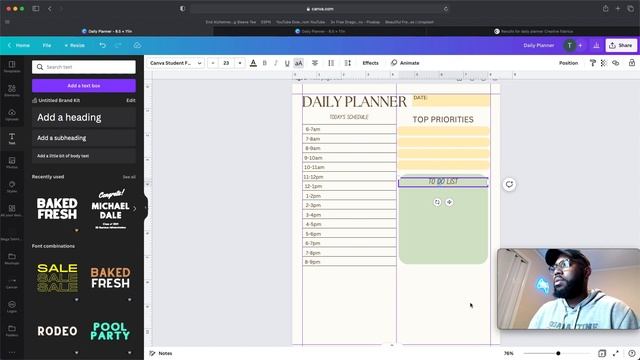This screenshot has width=640, height=360.
Task: Lock the selected element
Action: coord(632,63)
